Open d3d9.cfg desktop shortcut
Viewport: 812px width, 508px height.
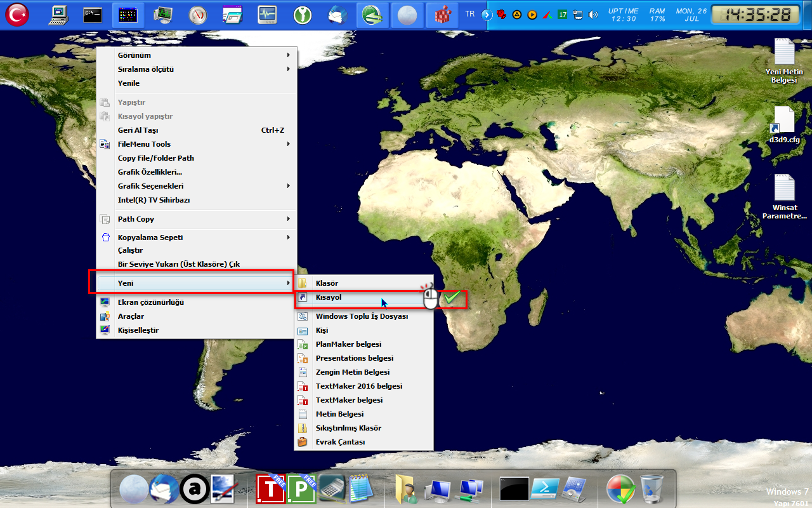pos(784,125)
